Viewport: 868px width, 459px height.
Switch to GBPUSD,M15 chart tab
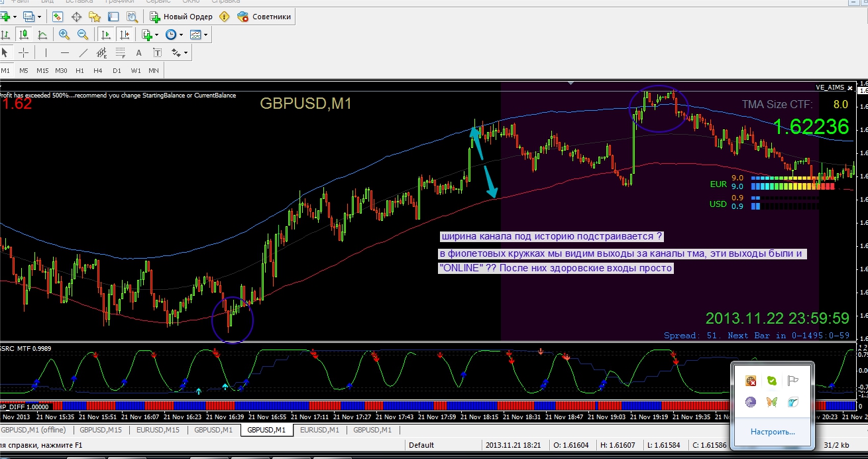pos(101,430)
